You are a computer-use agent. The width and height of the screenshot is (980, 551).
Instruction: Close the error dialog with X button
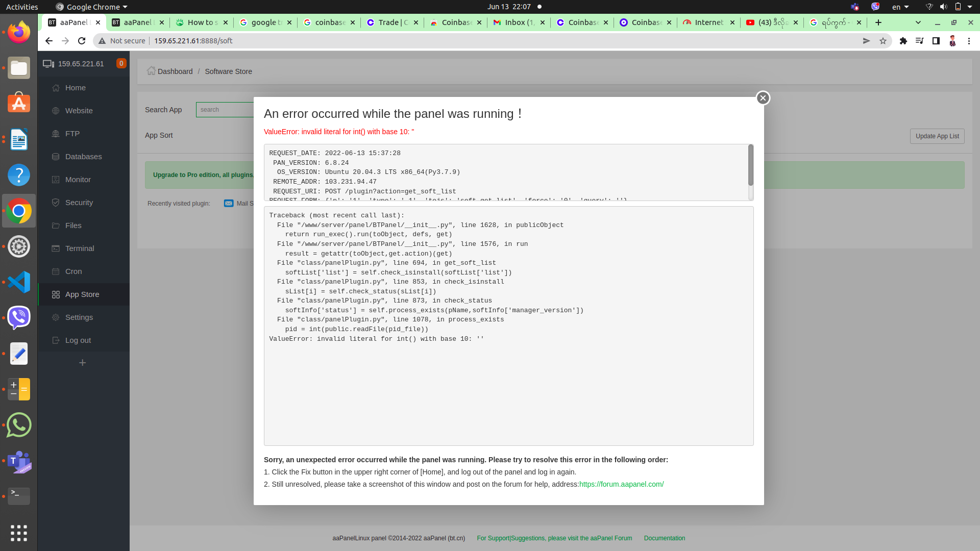click(763, 98)
